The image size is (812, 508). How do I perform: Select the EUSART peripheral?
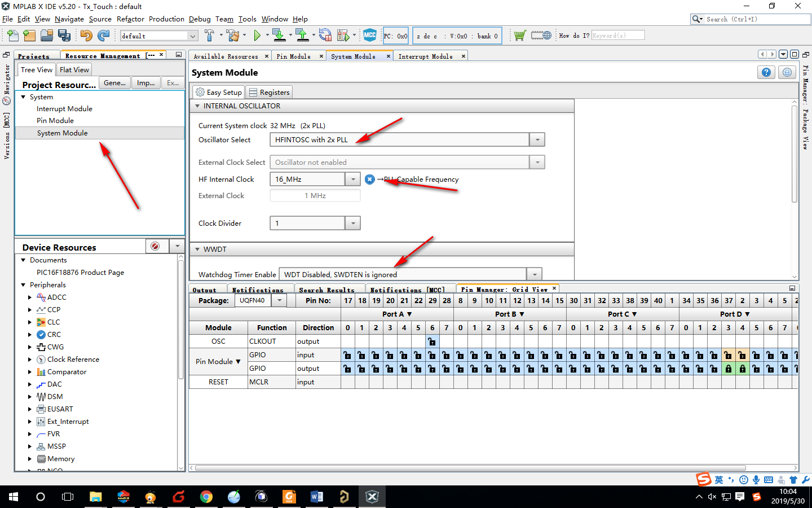60,409
